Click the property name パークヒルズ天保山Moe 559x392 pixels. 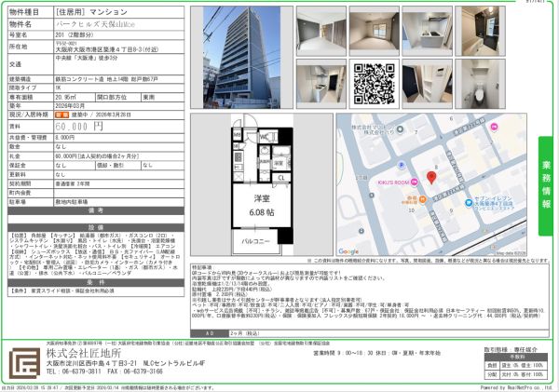coord(95,24)
